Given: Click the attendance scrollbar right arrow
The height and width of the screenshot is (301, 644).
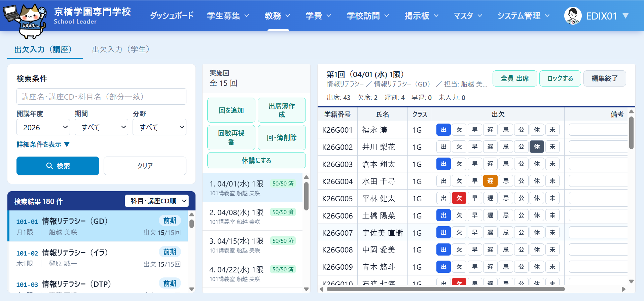Looking at the screenshot, I should 623,289.
